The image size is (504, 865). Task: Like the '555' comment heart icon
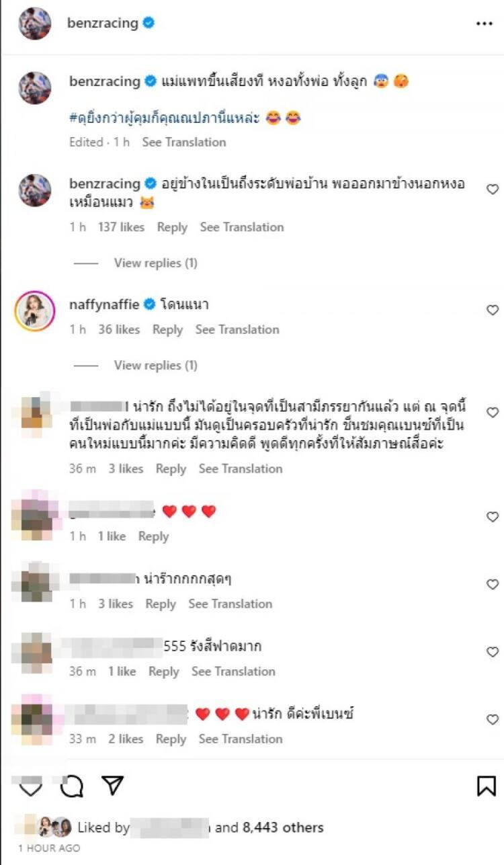tap(492, 652)
